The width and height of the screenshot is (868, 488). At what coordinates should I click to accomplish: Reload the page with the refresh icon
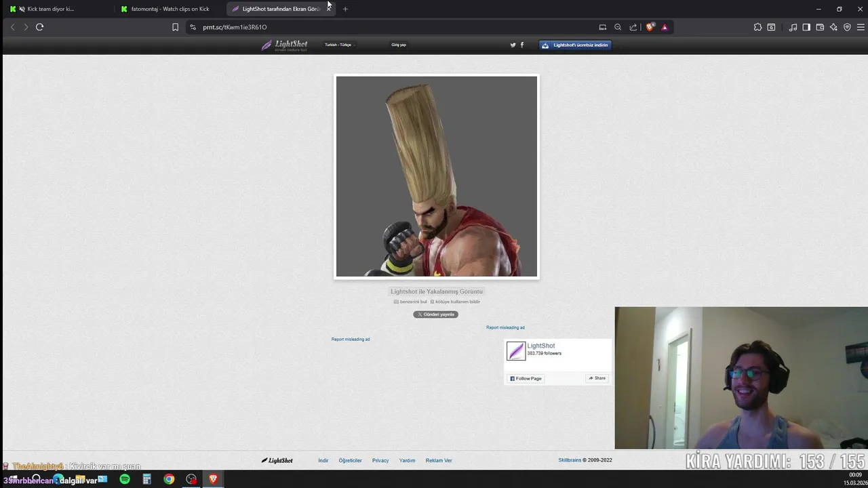point(39,27)
